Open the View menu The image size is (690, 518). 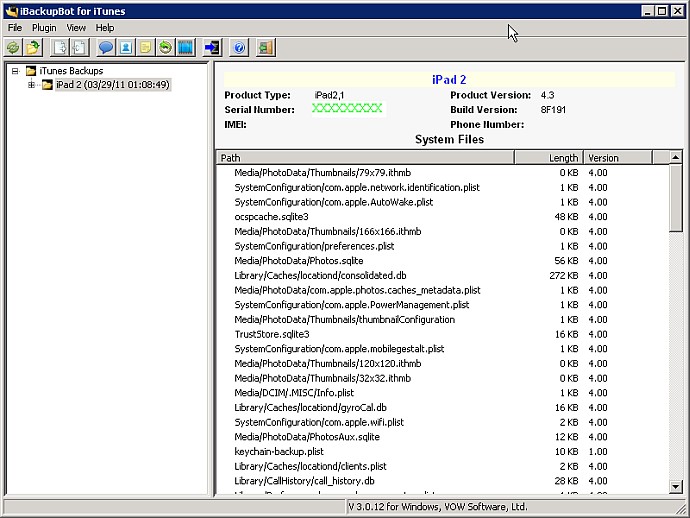pyautogui.click(x=76, y=28)
